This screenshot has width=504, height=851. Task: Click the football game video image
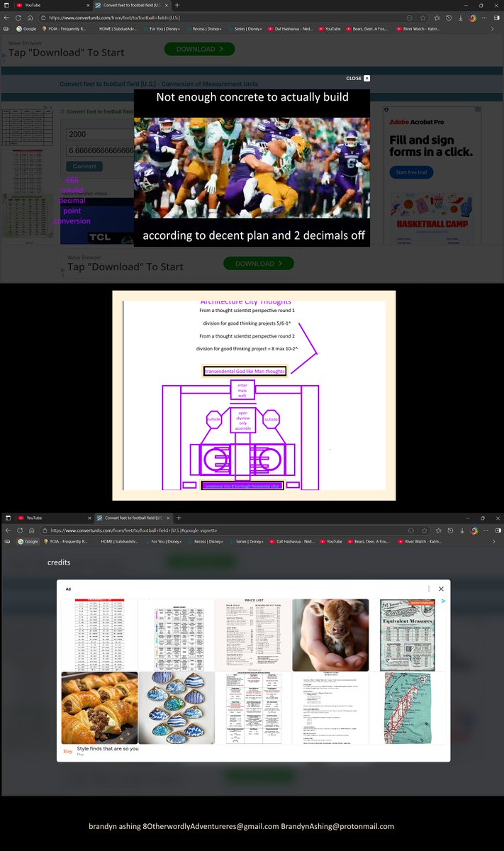(x=252, y=167)
